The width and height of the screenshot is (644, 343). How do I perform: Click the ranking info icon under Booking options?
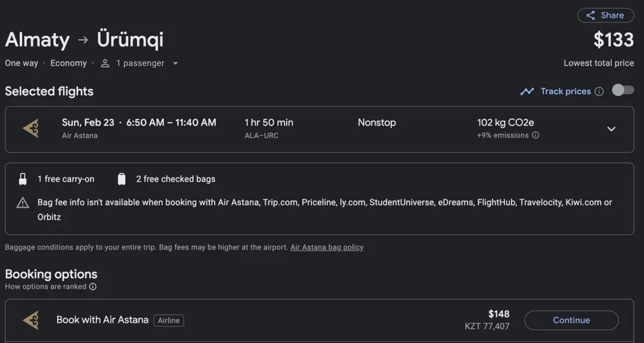pyautogui.click(x=92, y=287)
